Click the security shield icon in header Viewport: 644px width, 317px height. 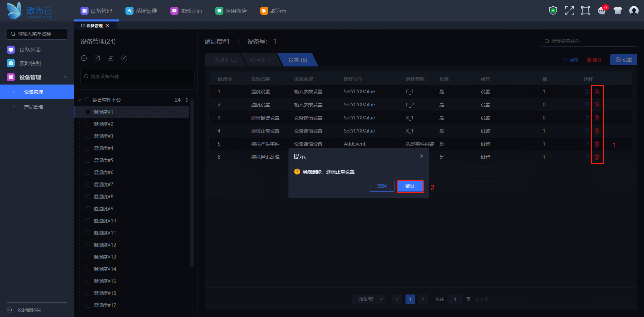[x=553, y=11]
